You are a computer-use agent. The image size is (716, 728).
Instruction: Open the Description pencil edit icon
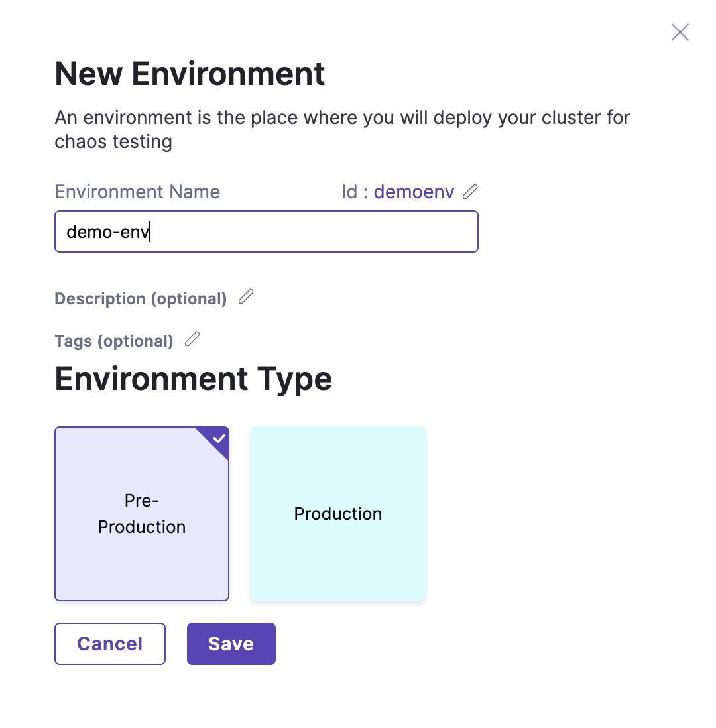[246, 296]
